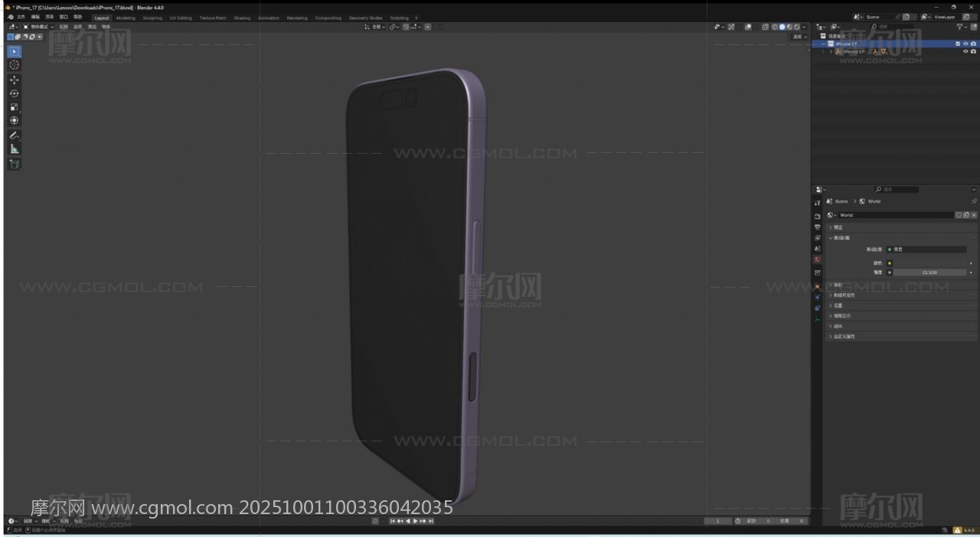The image size is (980, 537).
Task: Choose the Rotate tool
Action: 15,93
